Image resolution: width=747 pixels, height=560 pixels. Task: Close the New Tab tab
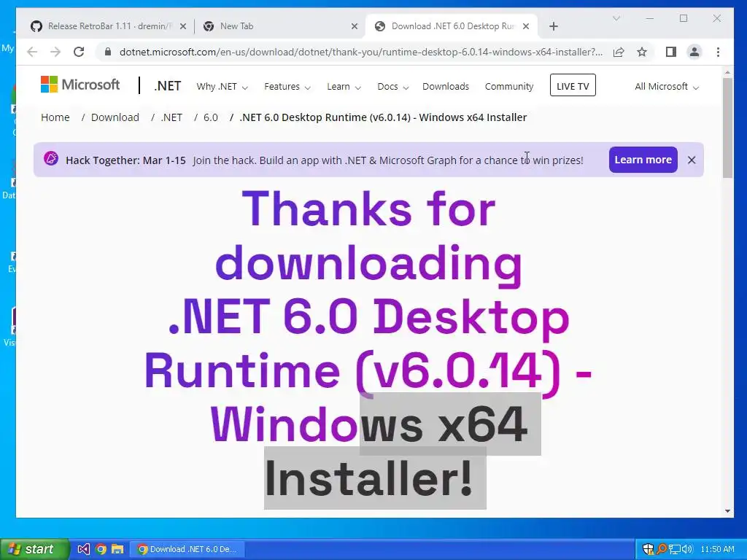[354, 26]
